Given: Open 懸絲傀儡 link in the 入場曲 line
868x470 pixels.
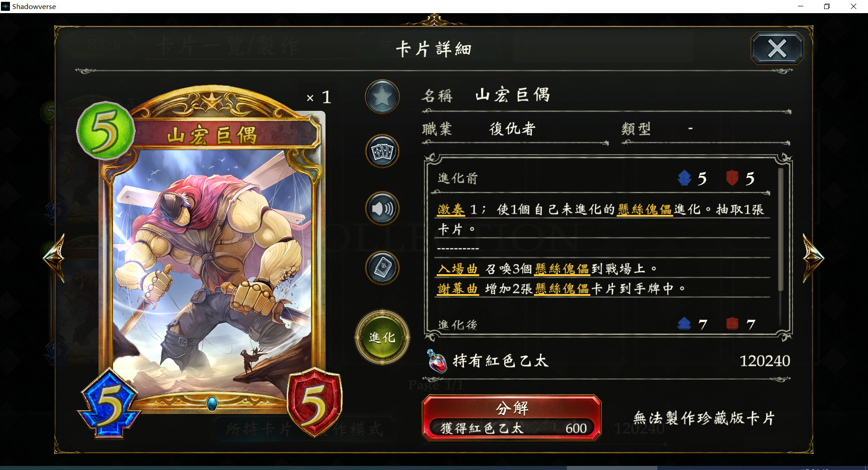Looking at the screenshot, I should coord(562,269).
